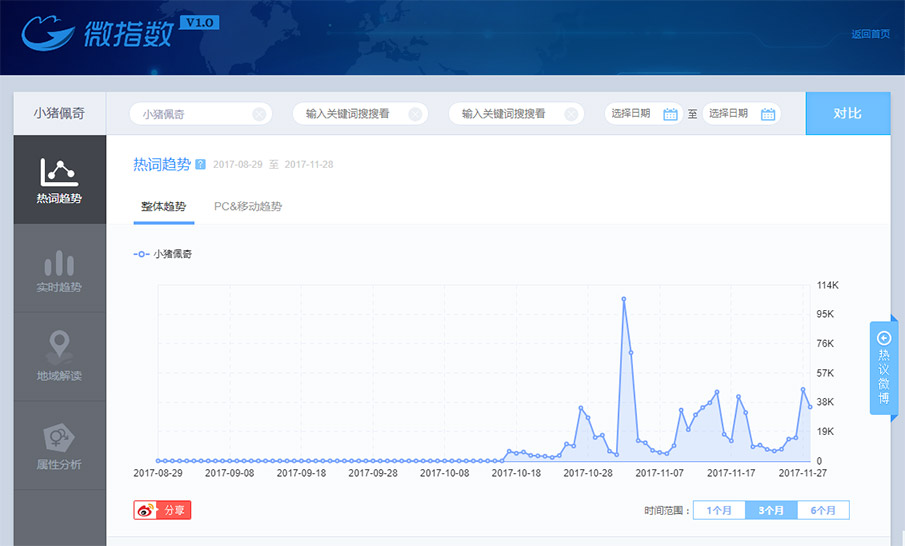Click the 2017-10-18 x-axis label
The width and height of the screenshot is (905, 546).
[516, 473]
